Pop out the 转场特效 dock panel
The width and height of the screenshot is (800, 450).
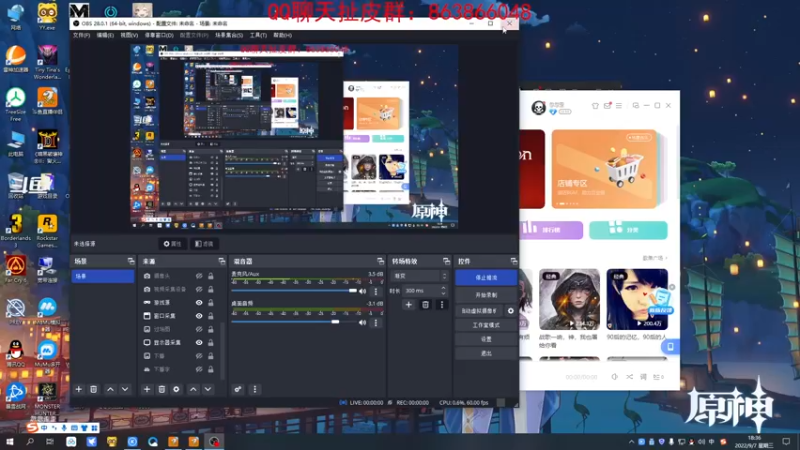pos(446,261)
